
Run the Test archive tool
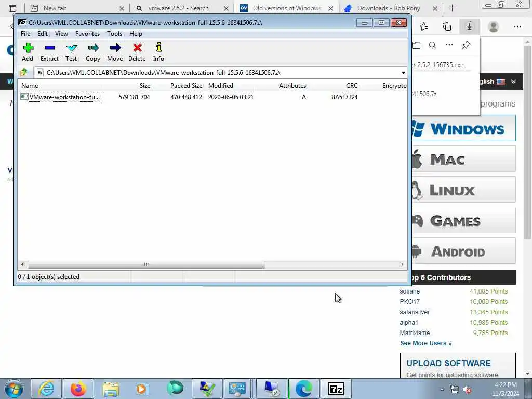pos(71,52)
